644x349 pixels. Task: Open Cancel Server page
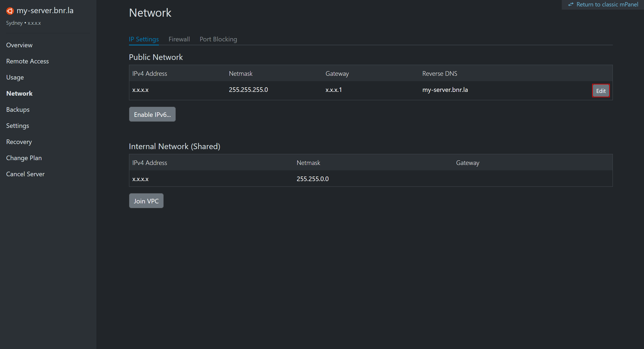coord(25,174)
